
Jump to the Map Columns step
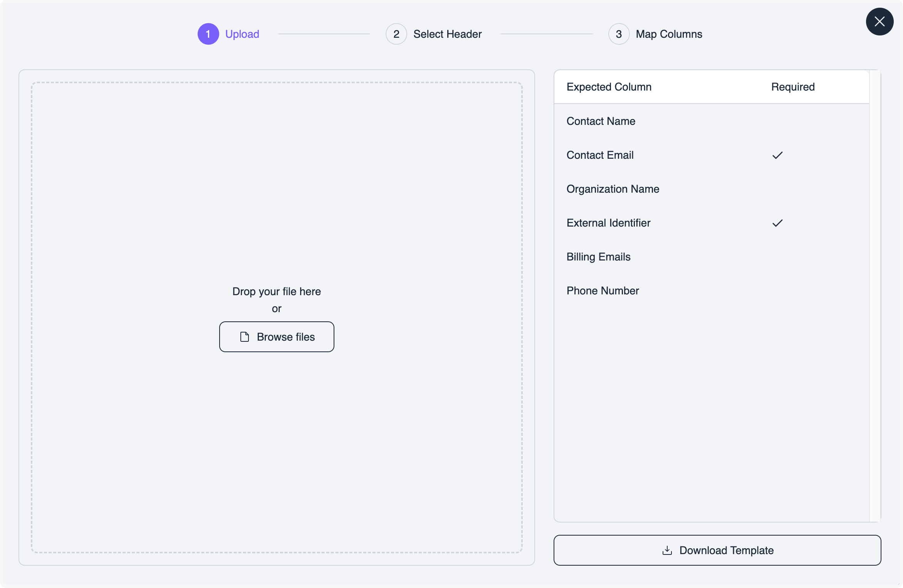click(669, 34)
